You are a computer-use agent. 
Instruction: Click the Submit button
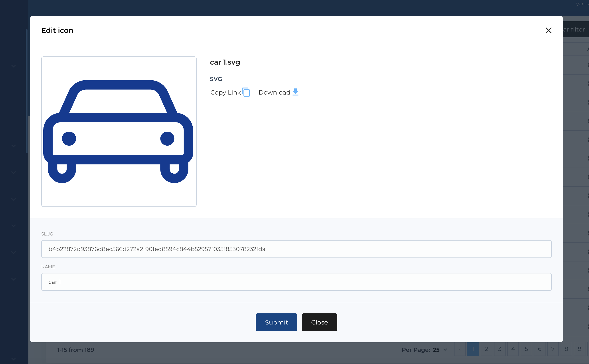click(x=276, y=322)
